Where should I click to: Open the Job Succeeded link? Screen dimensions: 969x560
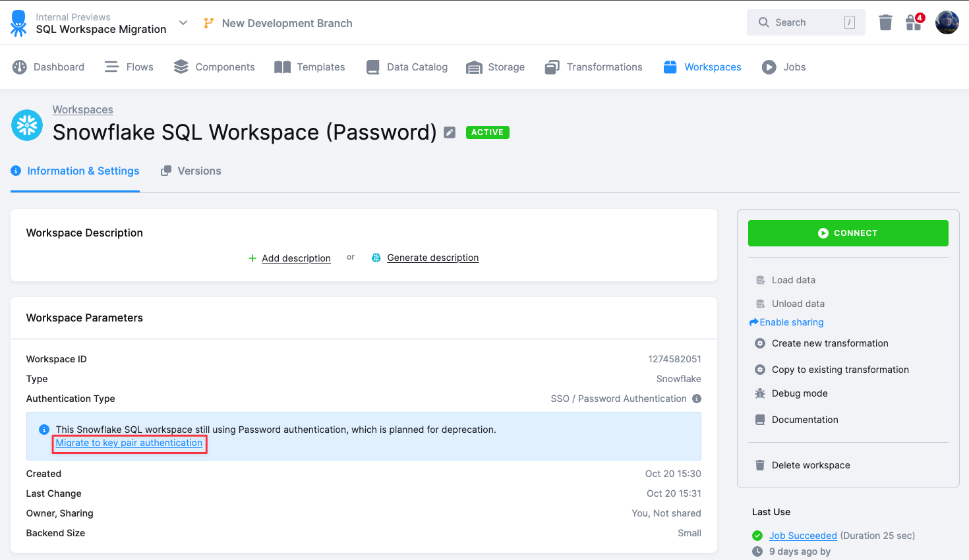pyautogui.click(x=803, y=536)
